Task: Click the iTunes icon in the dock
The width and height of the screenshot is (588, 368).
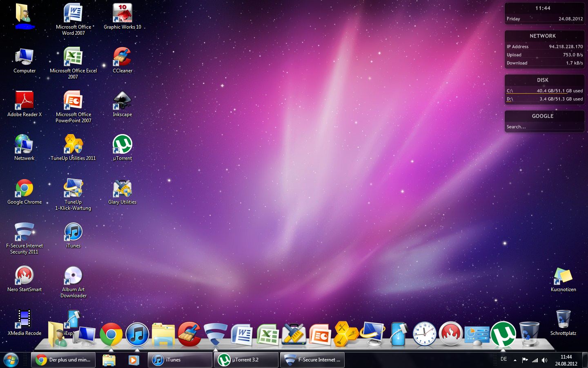Action: click(x=137, y=334)
